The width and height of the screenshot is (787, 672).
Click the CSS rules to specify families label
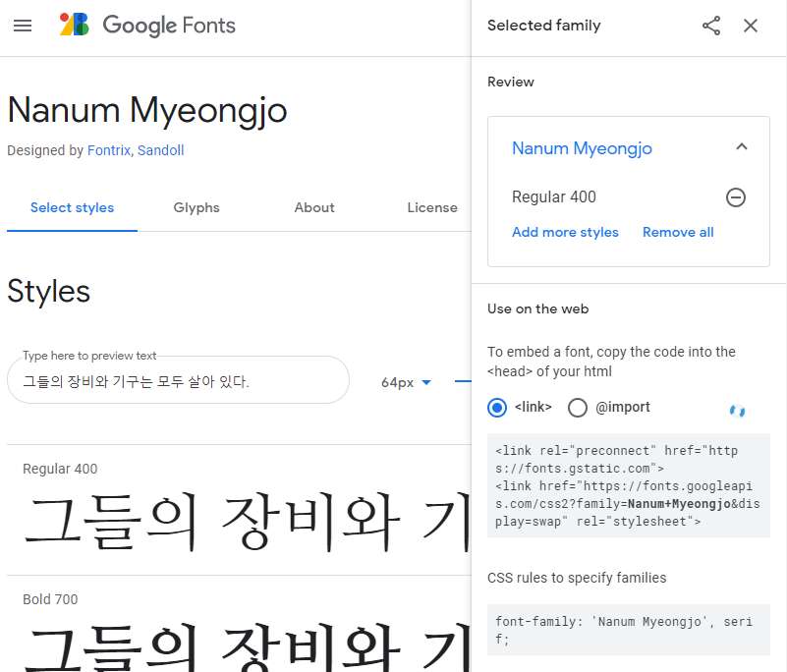pyautogui.click(x=577, y=578)
